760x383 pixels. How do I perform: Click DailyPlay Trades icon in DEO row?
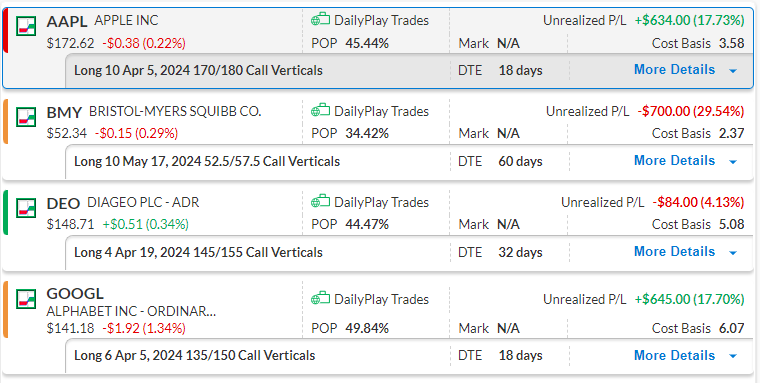coord(320,202)
